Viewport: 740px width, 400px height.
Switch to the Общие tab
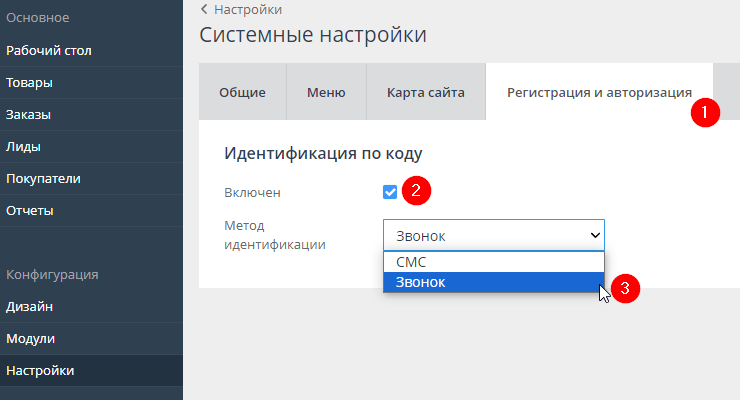[242, 92]
